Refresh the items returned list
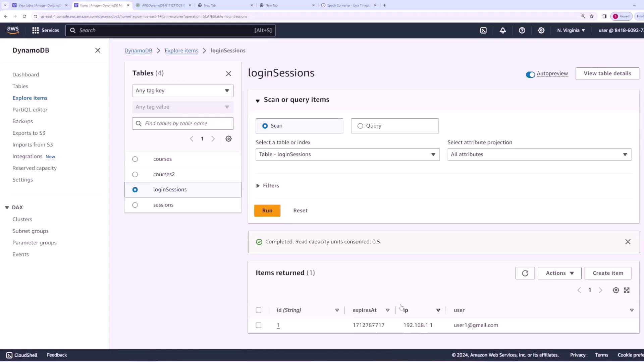644x362 pixels. click(525, 273)
